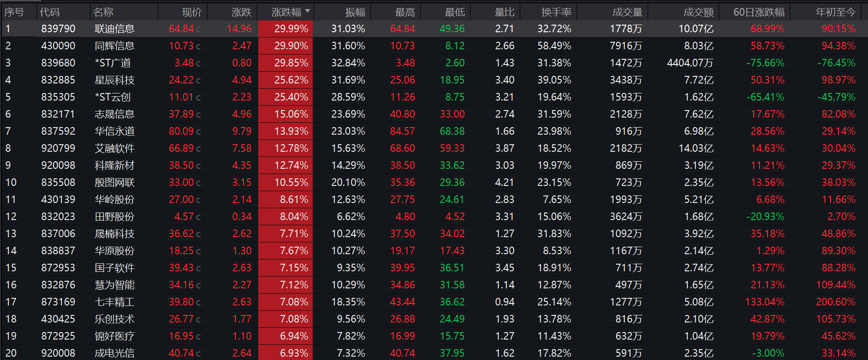The width and height of the screenshot is (868, 360).
Task: Select the stock 慧为智能
Action: (115, 285)
